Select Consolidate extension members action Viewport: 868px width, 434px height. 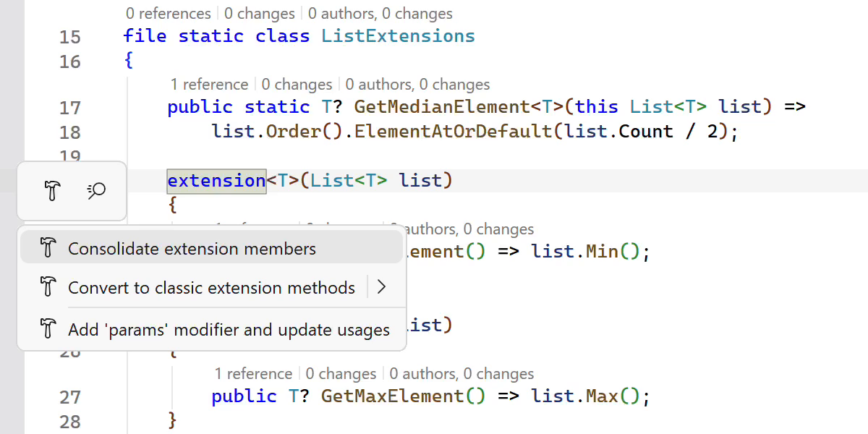click(x=192, y=249)
